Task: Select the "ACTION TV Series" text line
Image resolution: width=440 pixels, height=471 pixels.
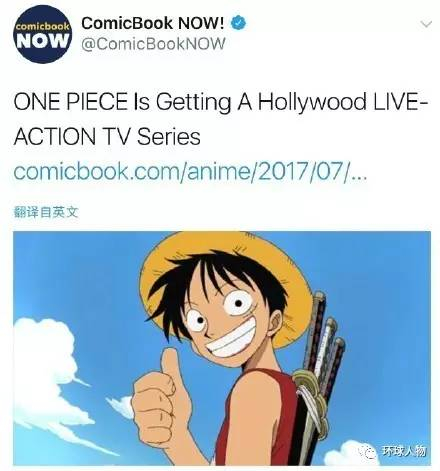Action: point(107,136)
